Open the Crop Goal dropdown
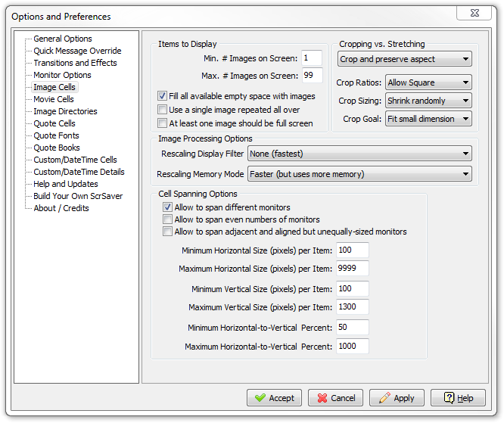This screenshot has height=423, width=504. [x=428, y=119]
